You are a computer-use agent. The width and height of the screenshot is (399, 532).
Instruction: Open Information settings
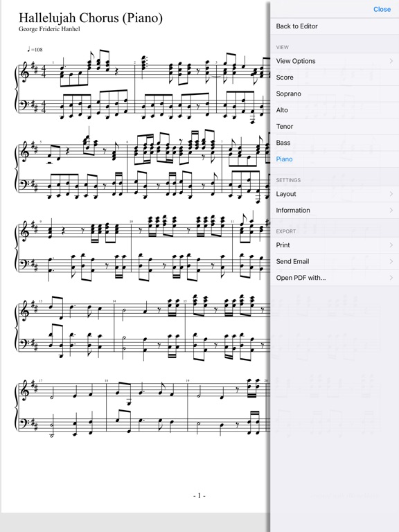335,211
